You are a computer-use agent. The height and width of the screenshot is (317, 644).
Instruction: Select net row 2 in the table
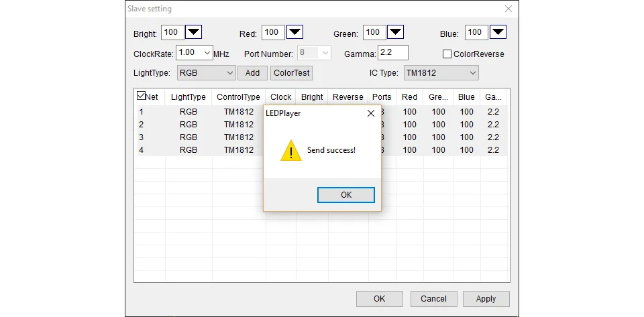tap(322, 124)
